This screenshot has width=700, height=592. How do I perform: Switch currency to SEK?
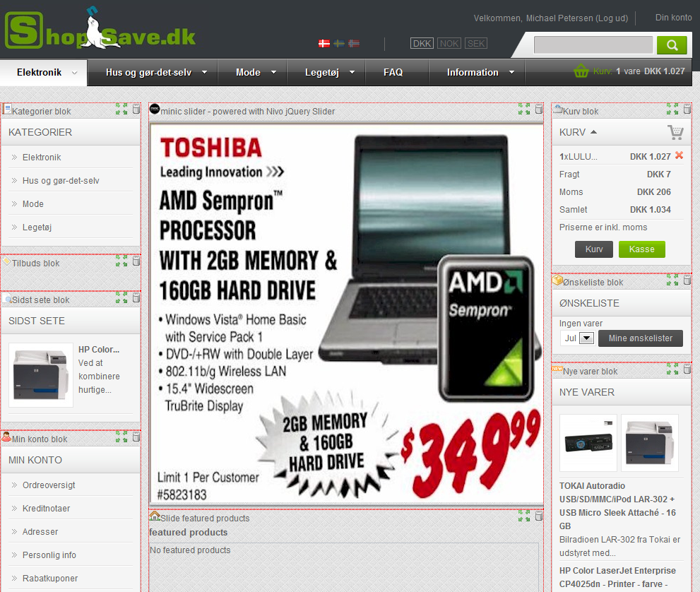[x=476, y=43]
